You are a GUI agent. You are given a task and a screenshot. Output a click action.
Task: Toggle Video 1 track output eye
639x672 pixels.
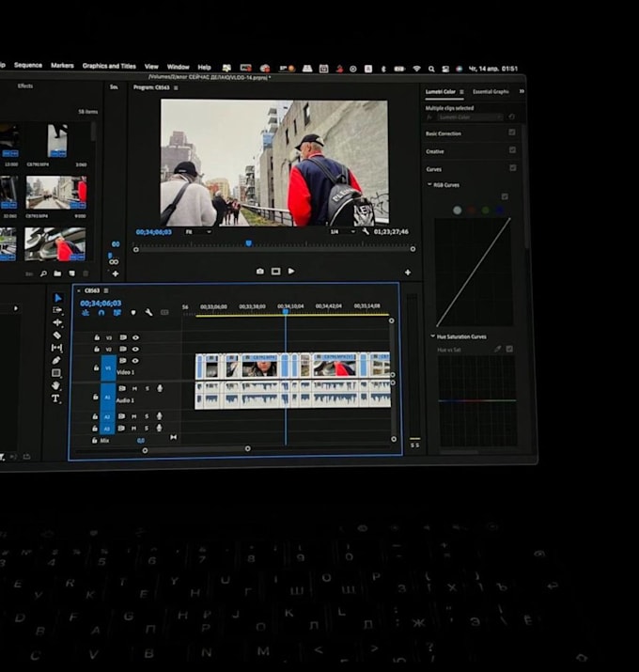point(135,361)
